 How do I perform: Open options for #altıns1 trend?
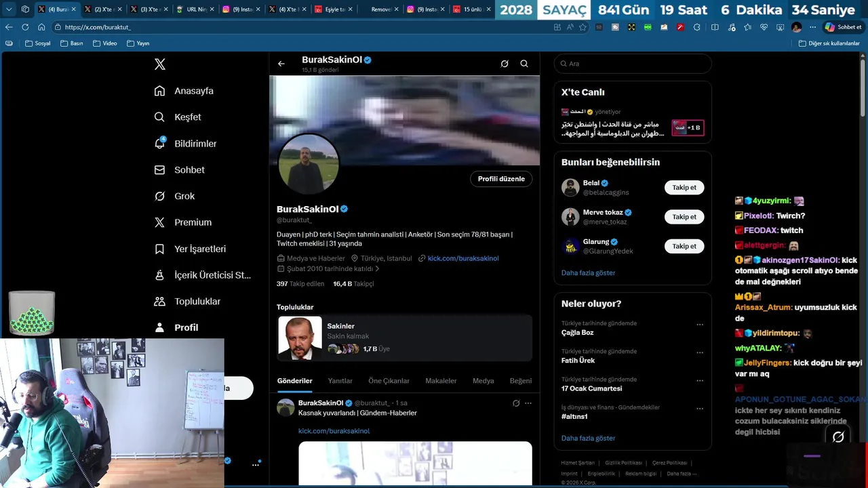tap(700, 409)
